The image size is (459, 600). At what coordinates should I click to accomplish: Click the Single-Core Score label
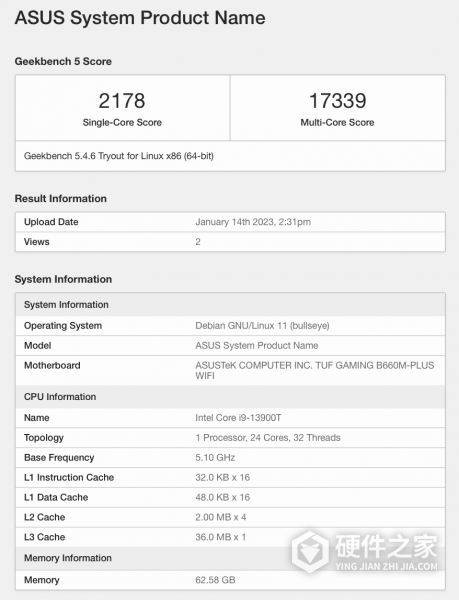click(x=122, y=122)
